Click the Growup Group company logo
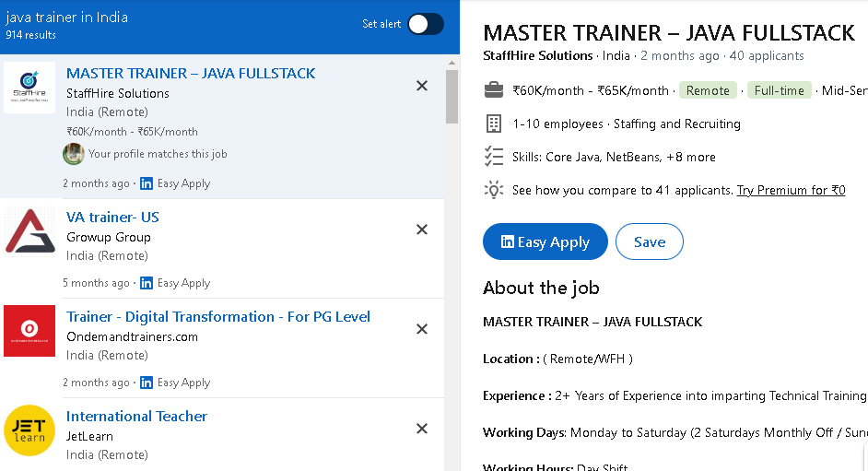Viewport: 868px width, 471px height. 29,231
